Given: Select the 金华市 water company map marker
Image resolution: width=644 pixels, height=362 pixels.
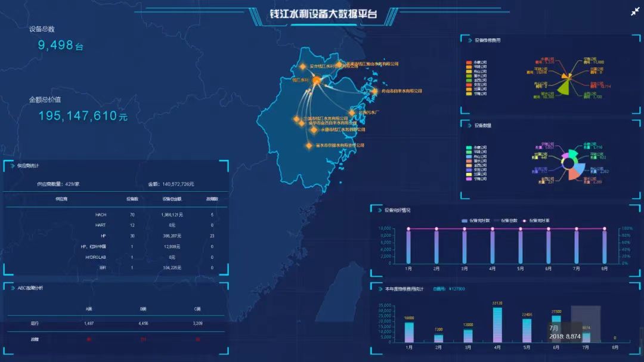Looking at the screenshot, I should coord(302,123).
